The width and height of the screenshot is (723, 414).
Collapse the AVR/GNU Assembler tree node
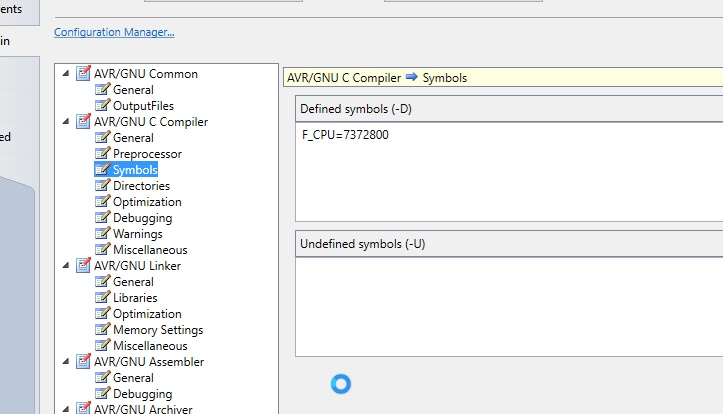point(66,362)
